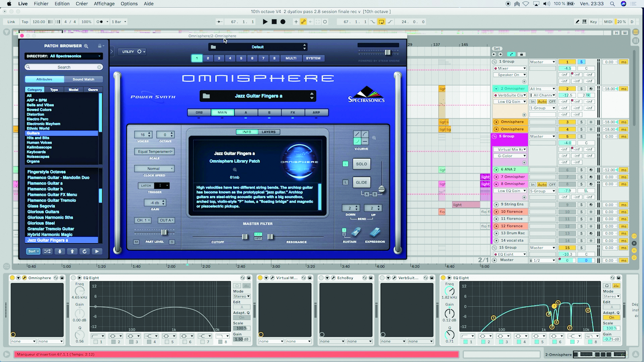The image size is (644, 362).
Task: Click the browser refresh icon
Action: pyautogui.click(x=85, y=251)
